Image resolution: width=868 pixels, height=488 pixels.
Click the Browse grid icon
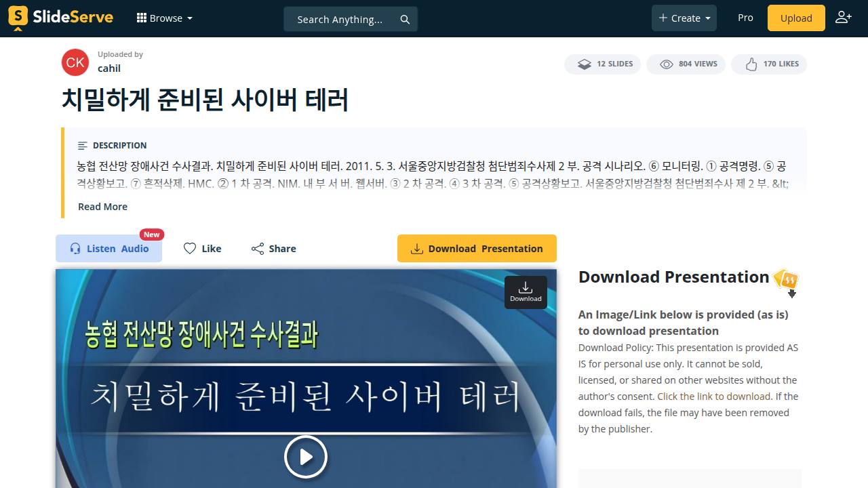(142, 18)
